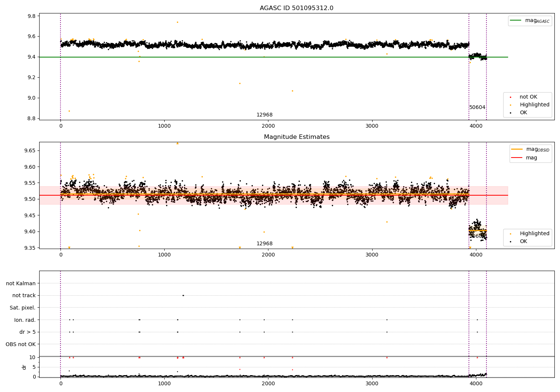Click the 'dr > 5' y-axis label
The width and height of the screenshot is (560, 392).
point(28,332)
